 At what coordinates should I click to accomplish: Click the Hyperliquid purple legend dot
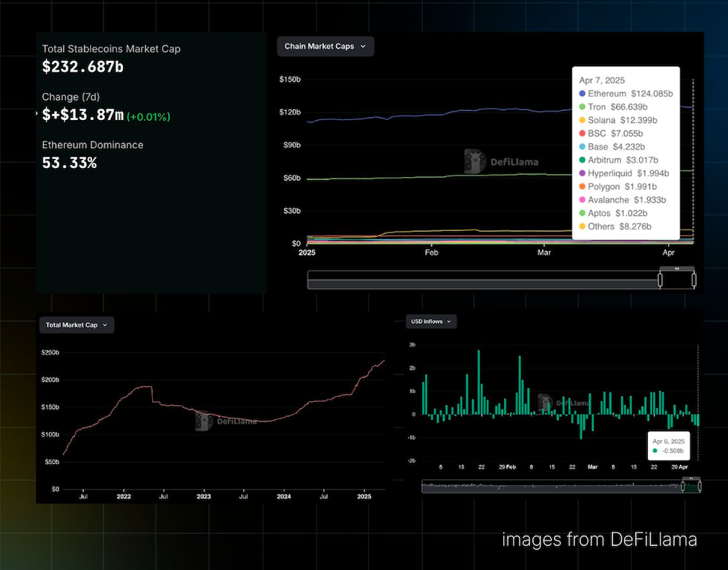(582, 173)
